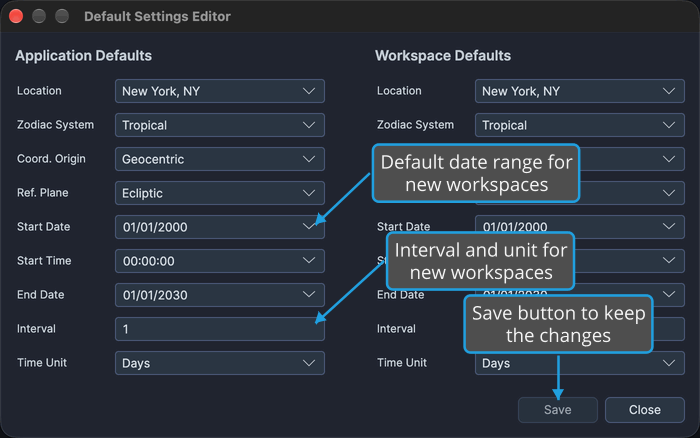Click the Application Zodiac System label
Viewport: 700px width, 438px height.
point(55,125)
